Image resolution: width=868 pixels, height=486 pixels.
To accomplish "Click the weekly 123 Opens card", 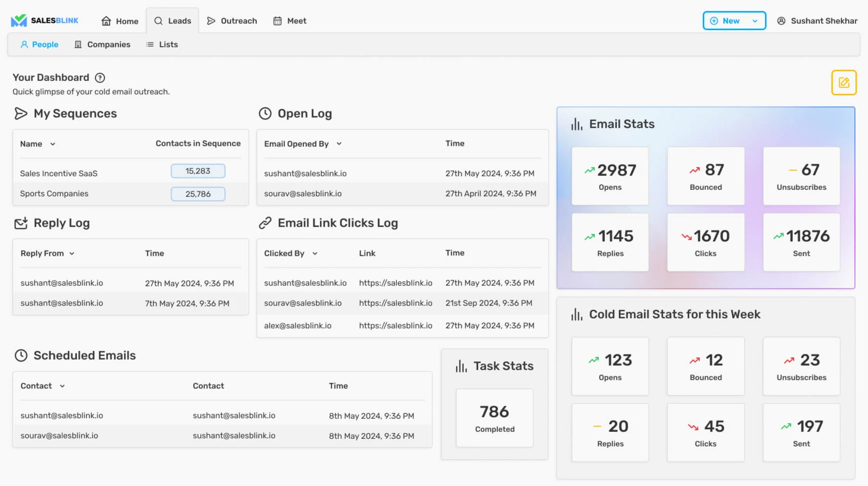I will coord(610,366).
